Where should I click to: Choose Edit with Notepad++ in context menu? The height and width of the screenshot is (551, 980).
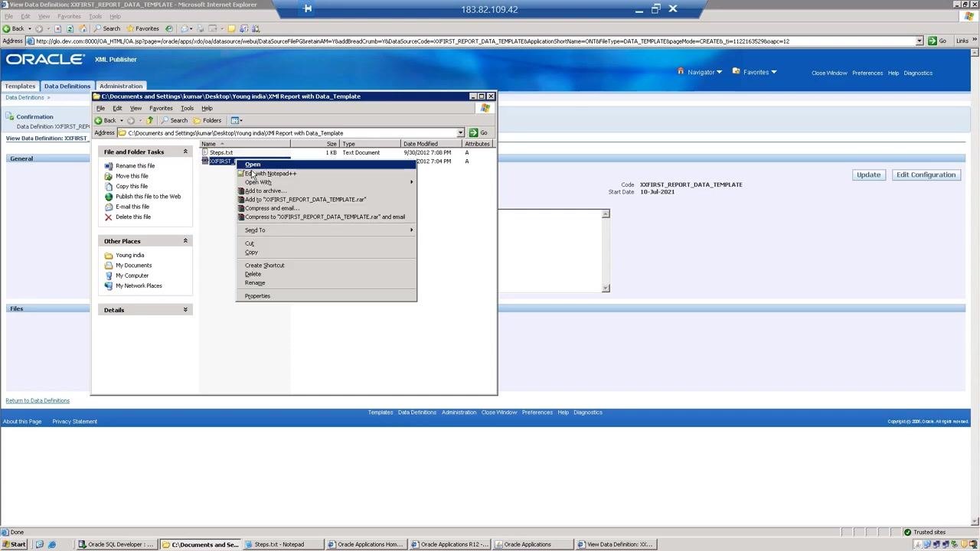(326, 174)
